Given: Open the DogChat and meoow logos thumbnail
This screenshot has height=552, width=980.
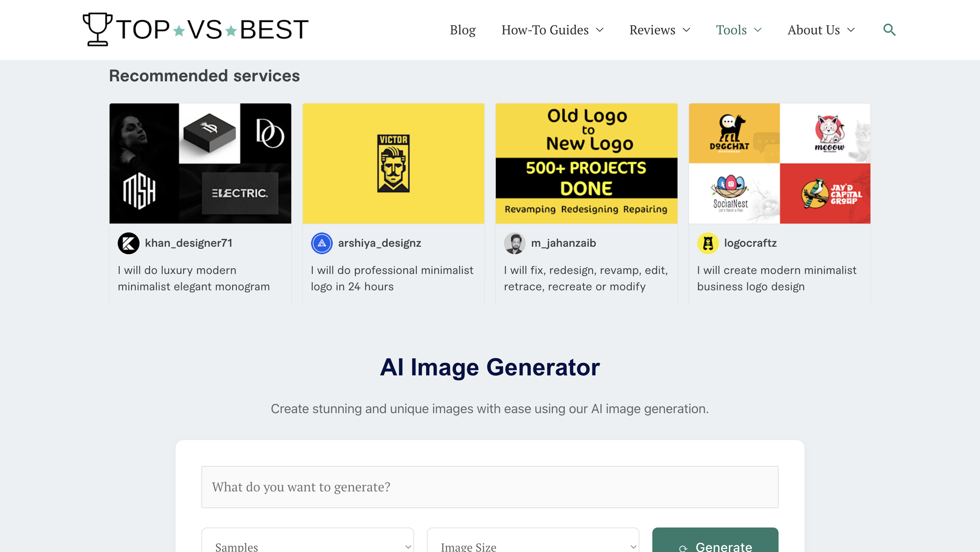Looking at the screenshot, I should point(780,163).
